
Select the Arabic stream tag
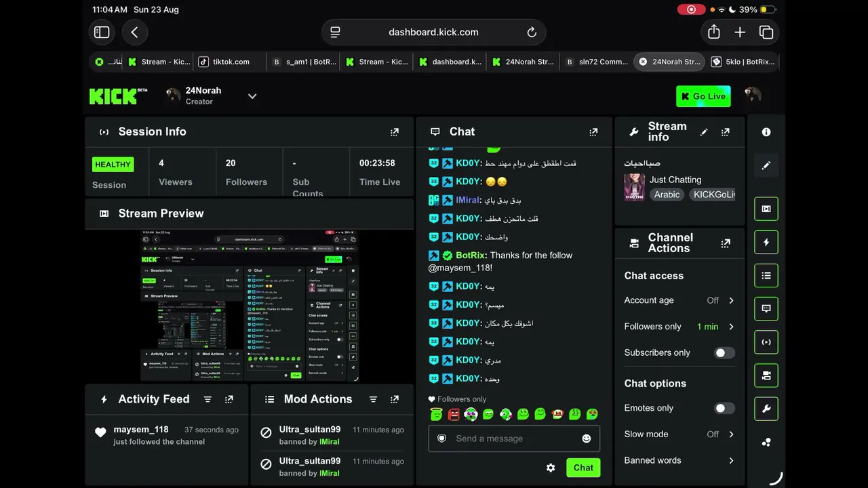click(667, 195)
